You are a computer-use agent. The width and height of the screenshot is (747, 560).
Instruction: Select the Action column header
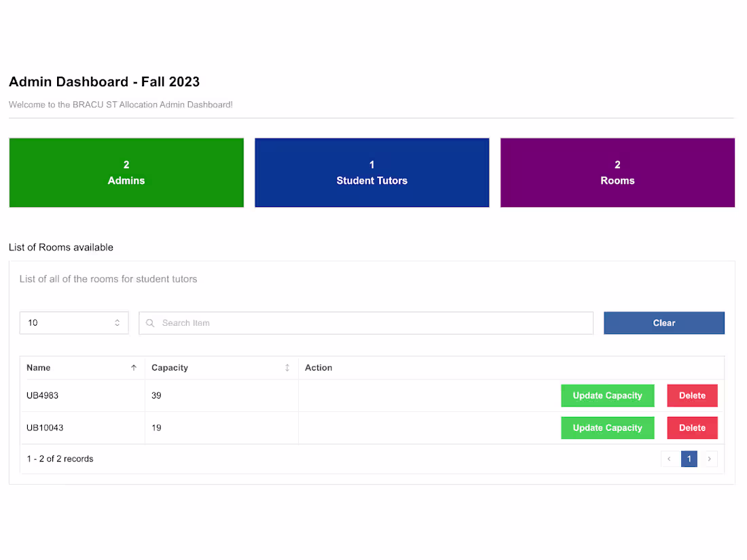click(x=318, y=367)
